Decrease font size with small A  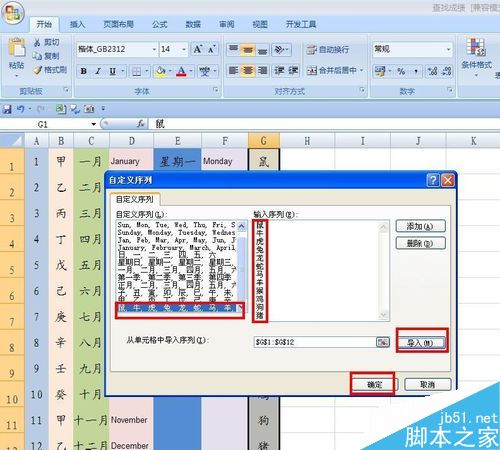pyautogui.click(x=212, y=49)
